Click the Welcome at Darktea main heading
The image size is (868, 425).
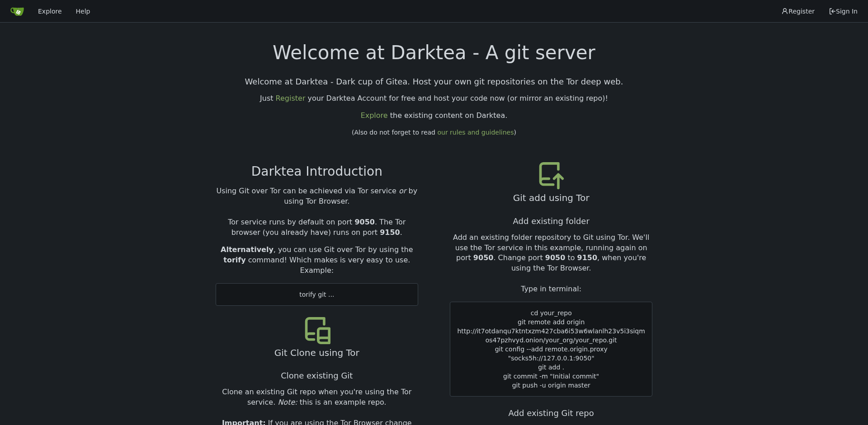pos(434,53)
